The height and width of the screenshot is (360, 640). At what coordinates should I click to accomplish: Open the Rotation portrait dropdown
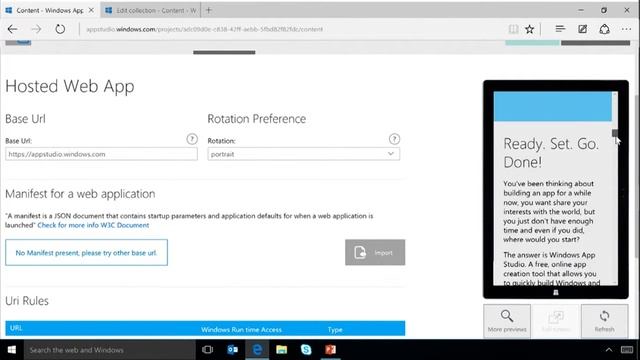[304, 154]
